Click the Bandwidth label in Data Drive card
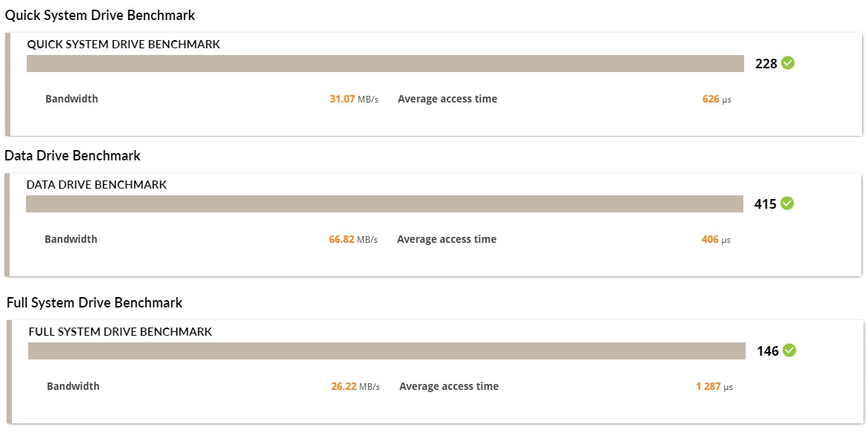 (x=71, y=239)
